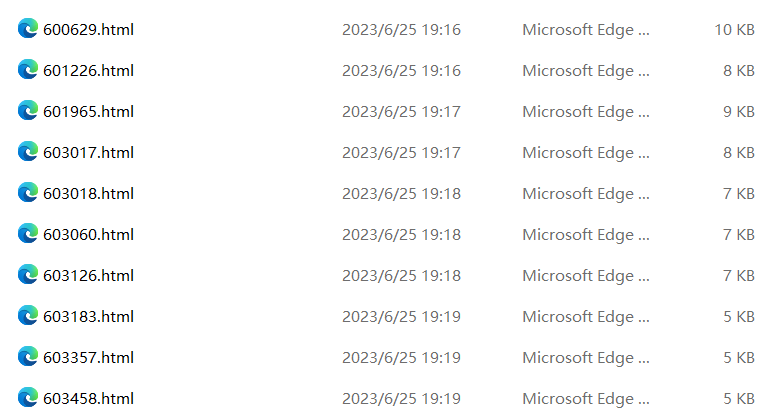Click the Microsoft Edge type of 603060.html
The width and height of the screenshot is (775, 415).
(x=586, y=235)
